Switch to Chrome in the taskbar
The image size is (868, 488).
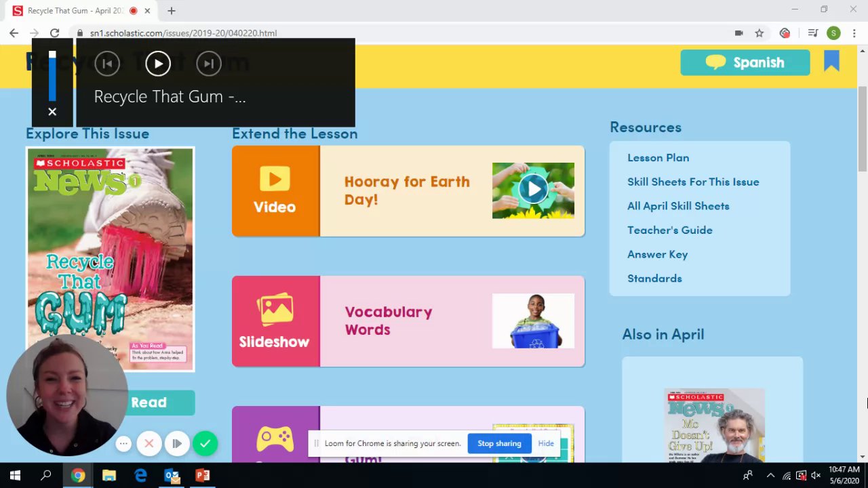pos(78,476)
